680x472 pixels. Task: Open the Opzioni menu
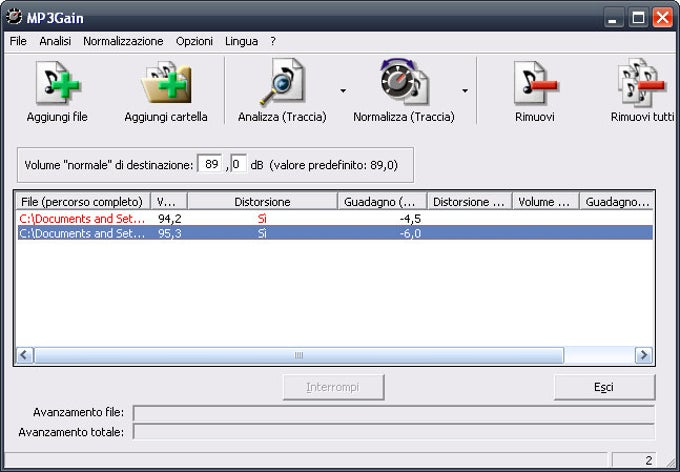194,41
